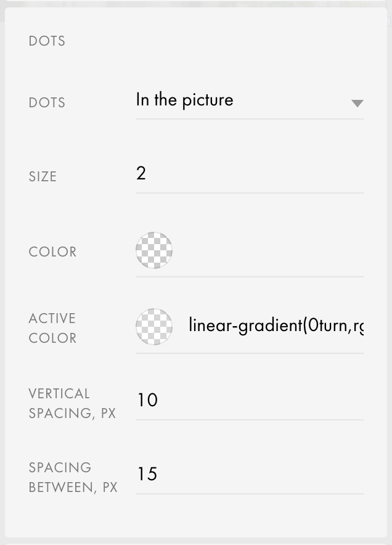
Task: Click the Vertical Spacing field showing 10
Action: pyautogui.click(x=249, y=400)
